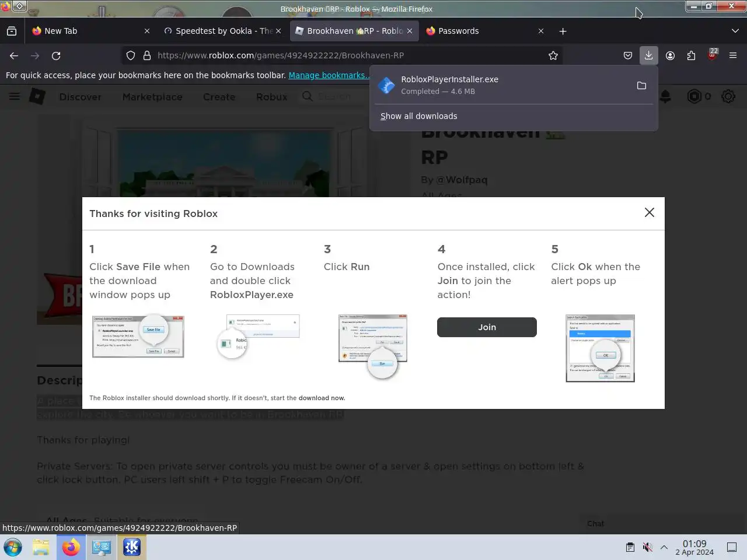Close the Brookhaven RP tab
Screen dimensions: 747x560
[x=410, y=31]
